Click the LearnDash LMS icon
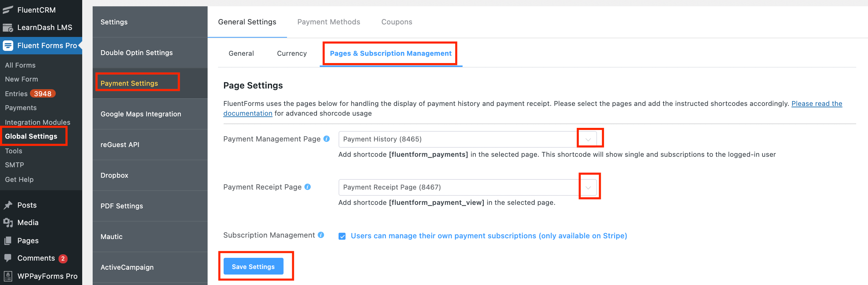The height and width of the screenshot is (285, 868). 8,28
